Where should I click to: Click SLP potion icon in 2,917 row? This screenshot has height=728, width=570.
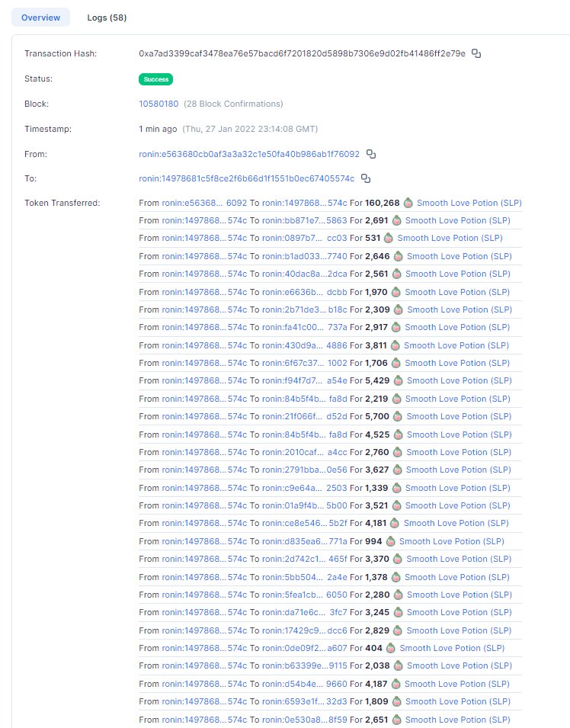click(x=396, y=327)
